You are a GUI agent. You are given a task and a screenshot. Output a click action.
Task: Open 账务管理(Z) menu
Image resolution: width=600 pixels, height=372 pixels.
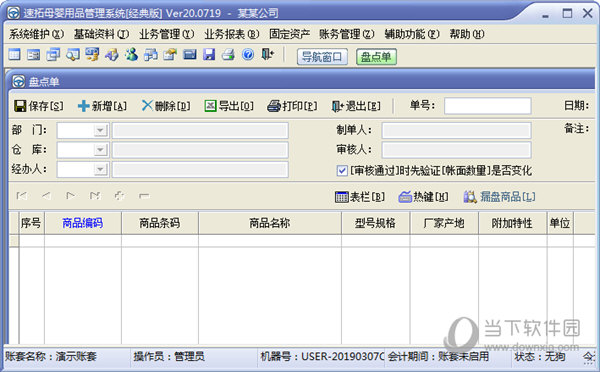(x=347, y=34)
